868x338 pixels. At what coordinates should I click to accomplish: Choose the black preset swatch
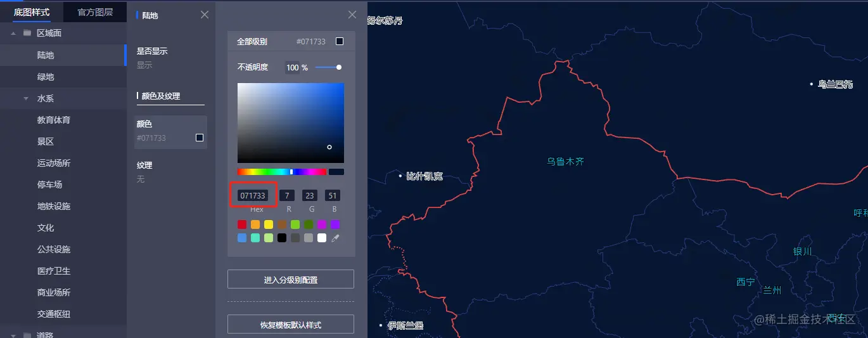coord(282,238)
